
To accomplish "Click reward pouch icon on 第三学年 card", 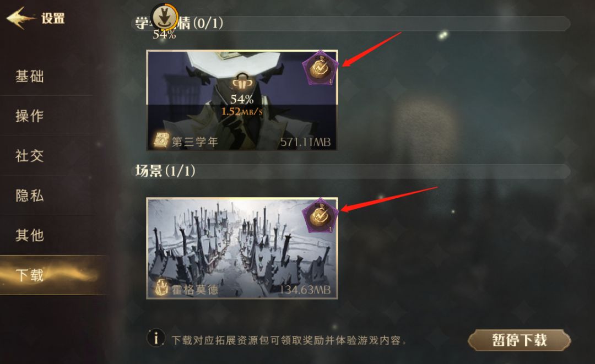I will pyautogui.click(x=320, y=68).
